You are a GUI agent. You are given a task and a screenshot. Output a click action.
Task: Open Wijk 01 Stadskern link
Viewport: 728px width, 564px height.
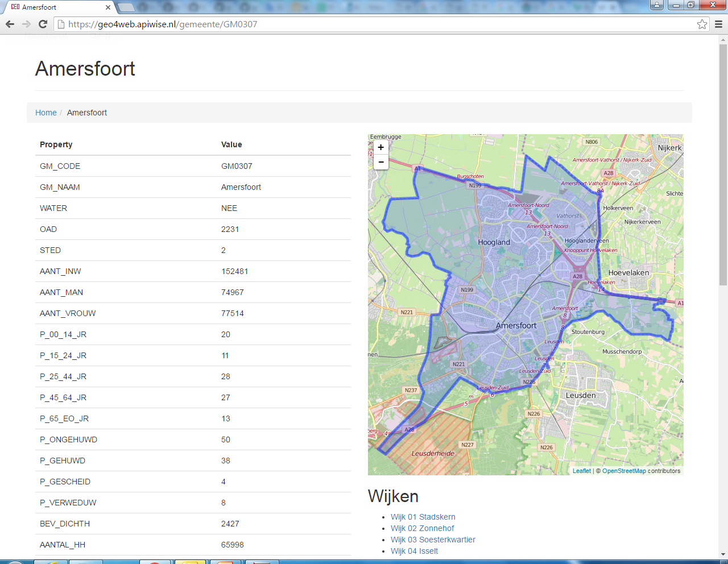[423, 517]
